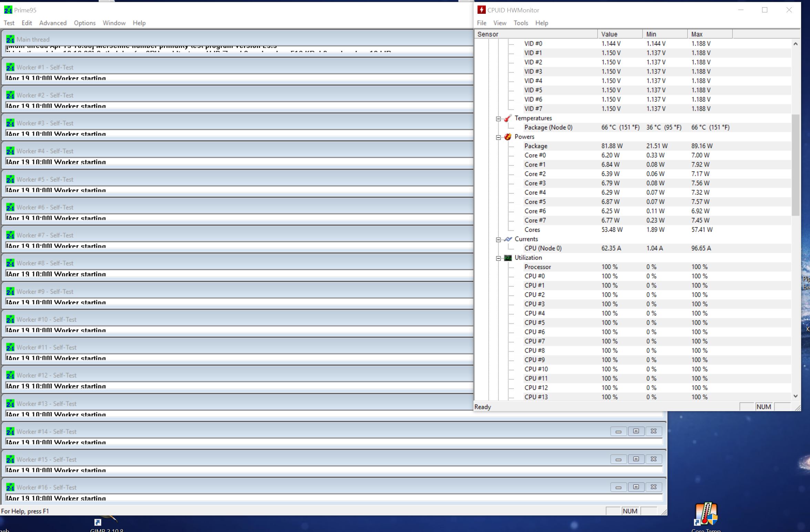Open HWMonitor Tools menu
The height and width of the screenshot is (532, 810).
pos(521,23)
